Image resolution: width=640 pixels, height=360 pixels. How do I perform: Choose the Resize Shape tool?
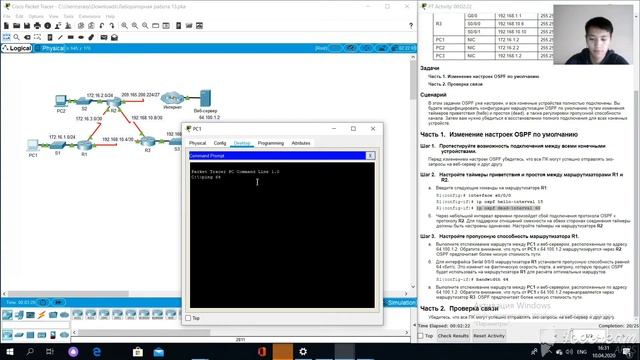[x=37, y=37]
